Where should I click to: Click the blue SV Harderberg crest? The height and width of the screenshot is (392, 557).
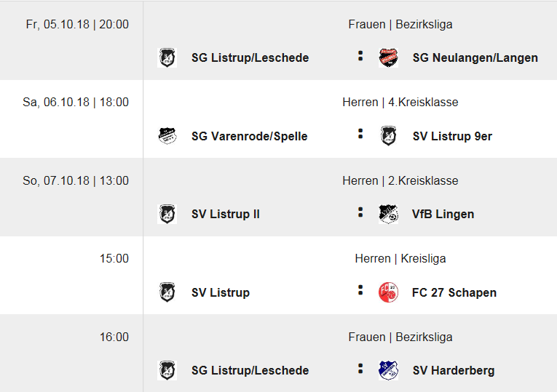point(388,370)
